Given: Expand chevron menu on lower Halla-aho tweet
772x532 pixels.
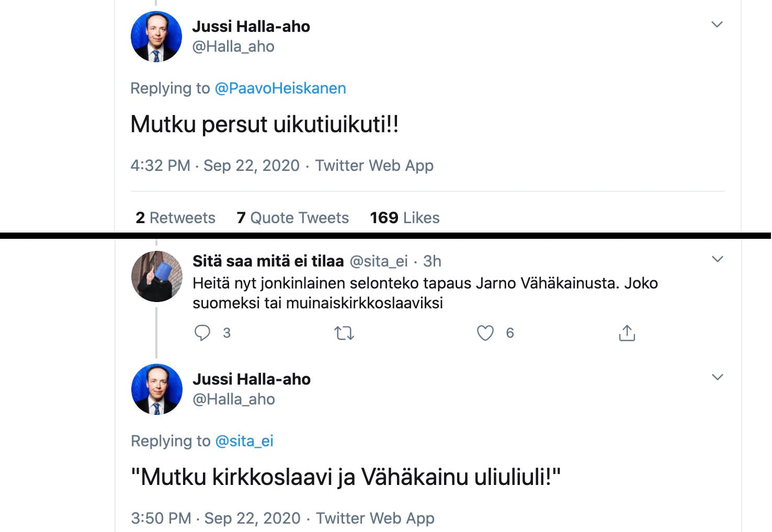Looking at the screenshot, I should [x=717, y=377].
